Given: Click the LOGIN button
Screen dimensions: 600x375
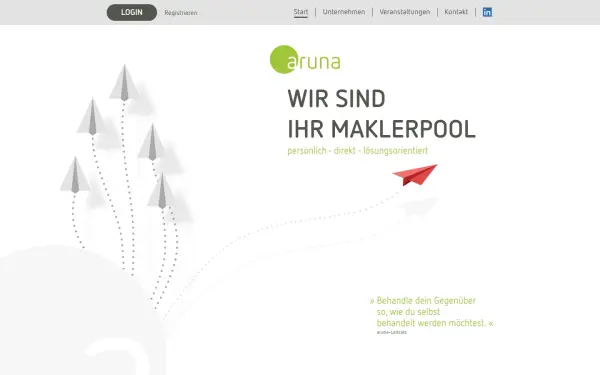Looking at the screenshot, I should click(132, 12).
